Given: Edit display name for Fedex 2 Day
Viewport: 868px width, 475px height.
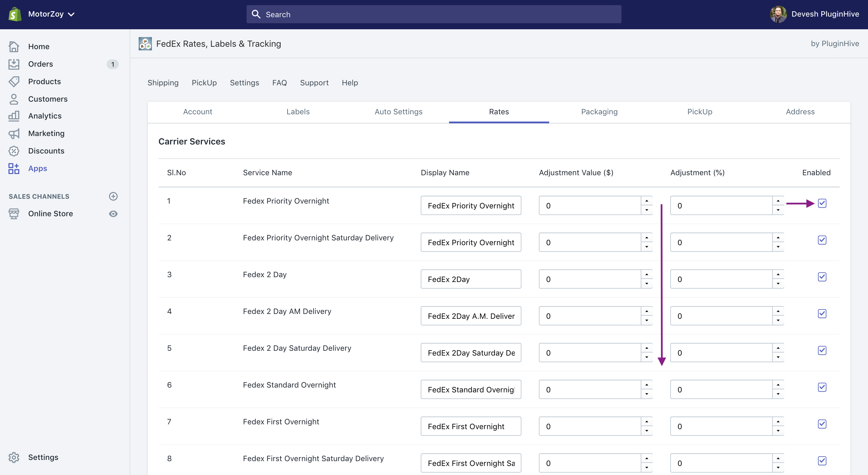Looking at the screenshot, I should point(471,279).
